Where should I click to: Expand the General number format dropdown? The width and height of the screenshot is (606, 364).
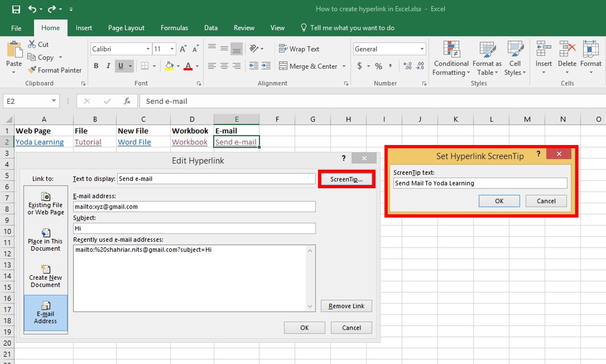point(422,49)
